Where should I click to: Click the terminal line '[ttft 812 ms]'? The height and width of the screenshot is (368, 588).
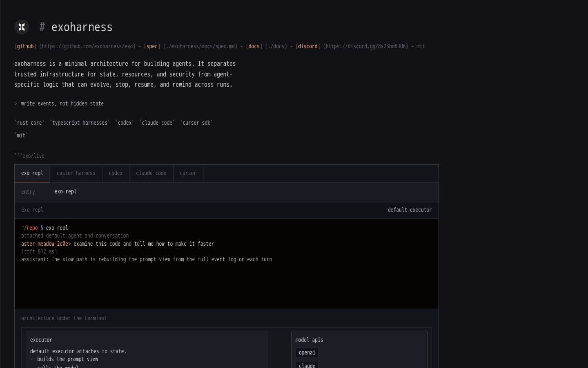[x=39, y=251]
